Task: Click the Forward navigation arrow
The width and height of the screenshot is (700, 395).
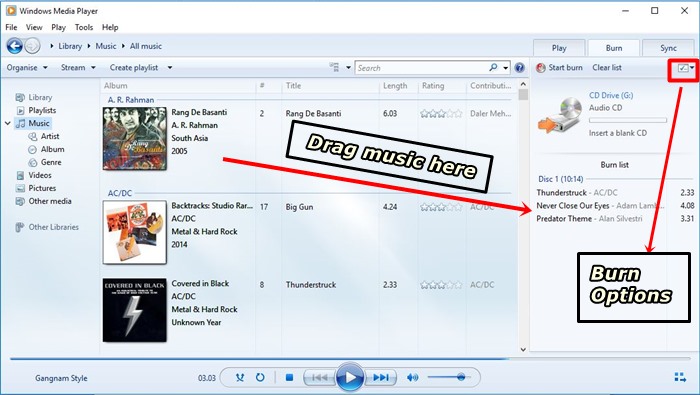Action: 33,46
